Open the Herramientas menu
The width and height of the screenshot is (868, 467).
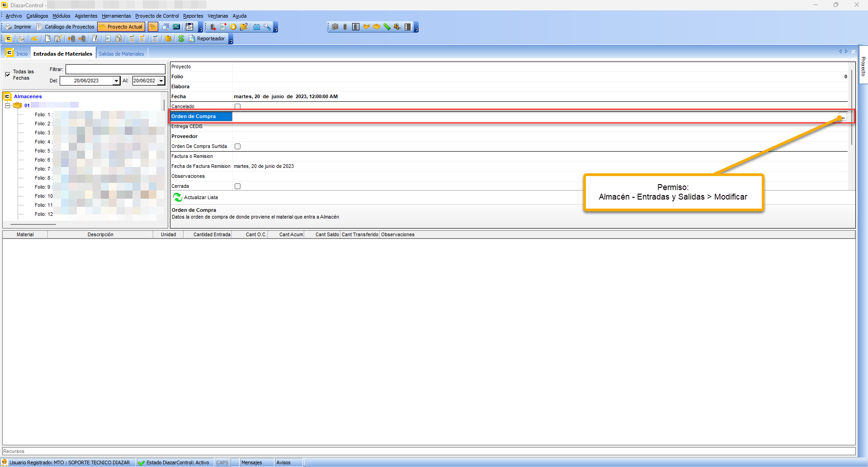tap(116, 16)
